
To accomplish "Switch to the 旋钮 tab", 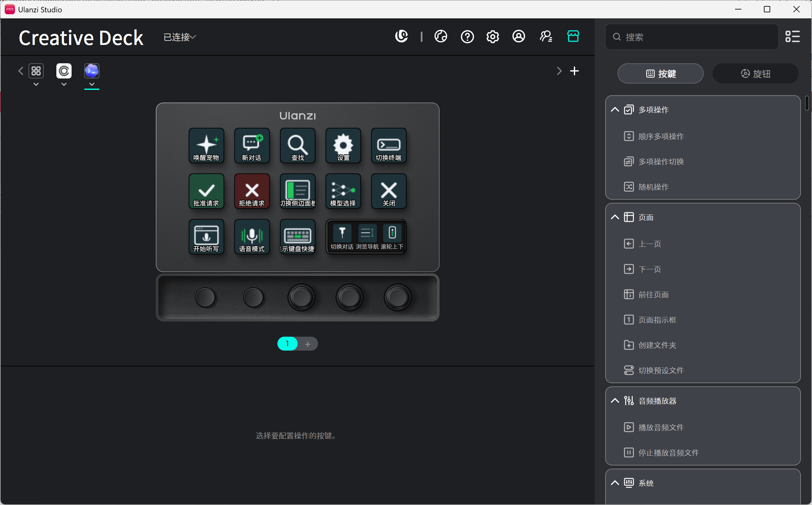I will (x=755, y=73).
